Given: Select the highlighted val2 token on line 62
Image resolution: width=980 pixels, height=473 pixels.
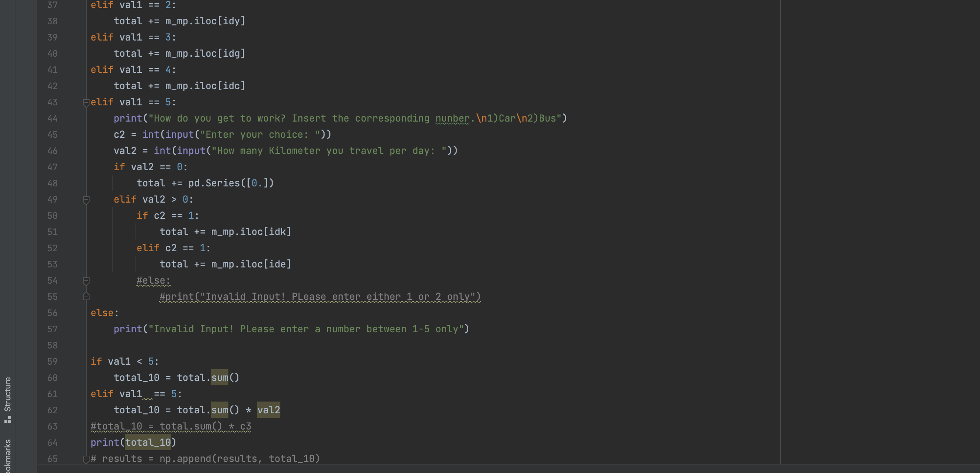Looking at the screenshot, I should (269, 410).
